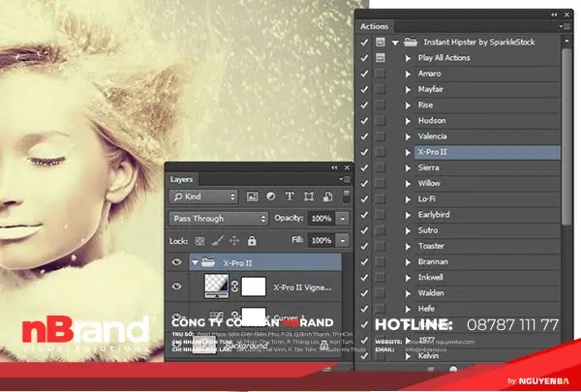Collapse the Actions panel with double arrows
581x392 pixels.
(554, 15)
